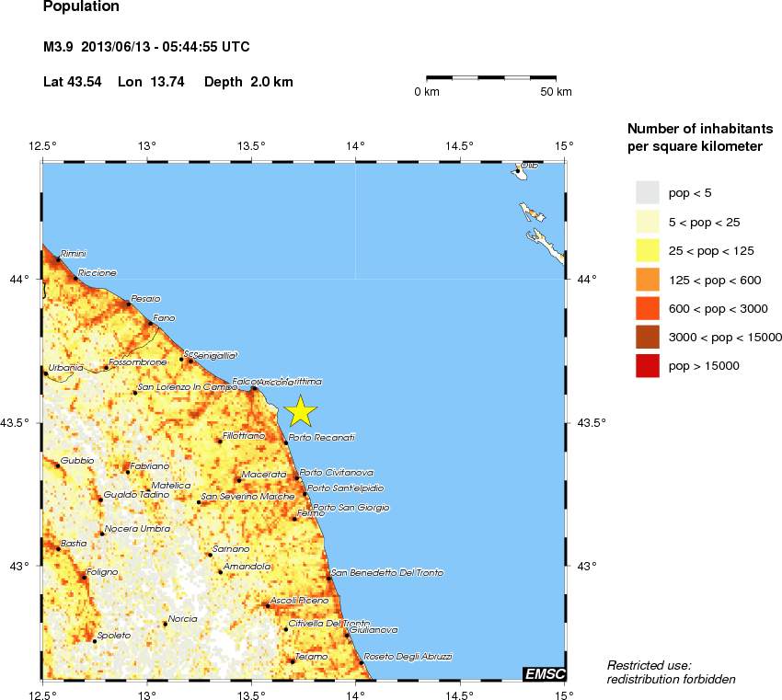
Task: Click the Olib island label
Action: 530,165
